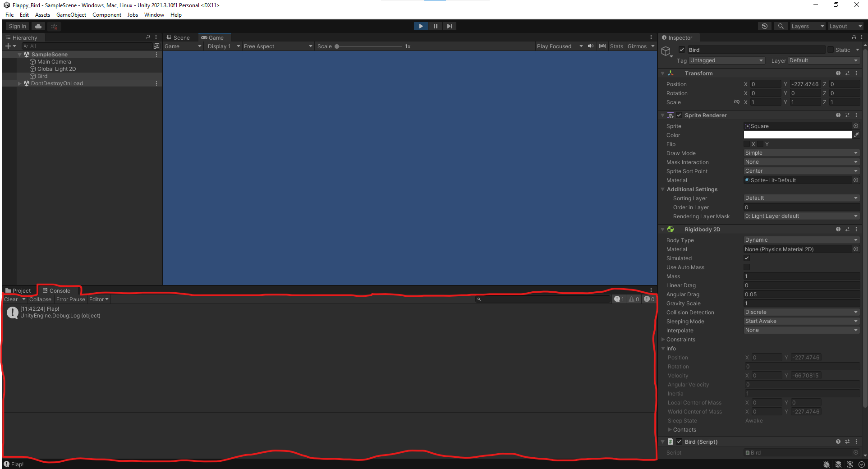Disable the Bird (Script) component checkbox
Screen dimensions: 868x469
coord(679,441)
